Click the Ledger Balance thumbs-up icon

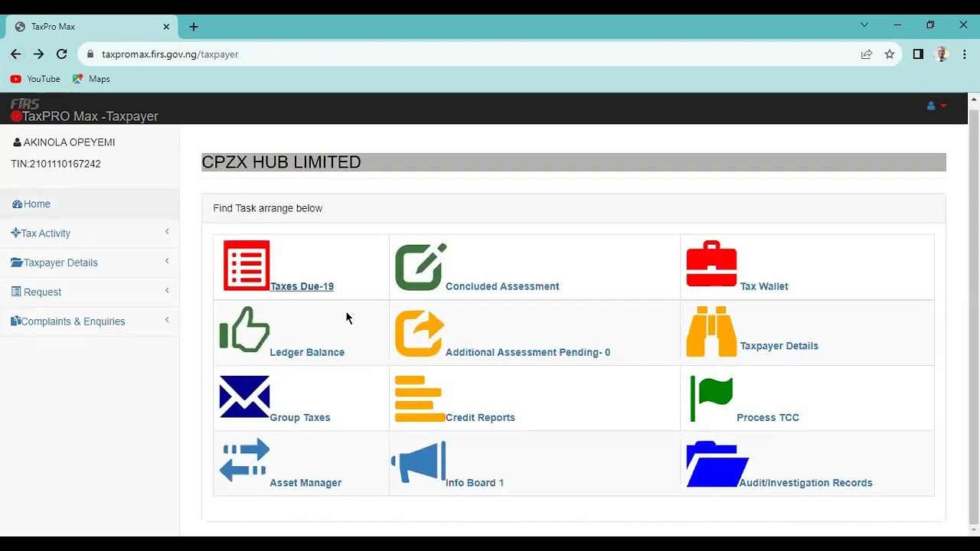[x=244, y=330]
